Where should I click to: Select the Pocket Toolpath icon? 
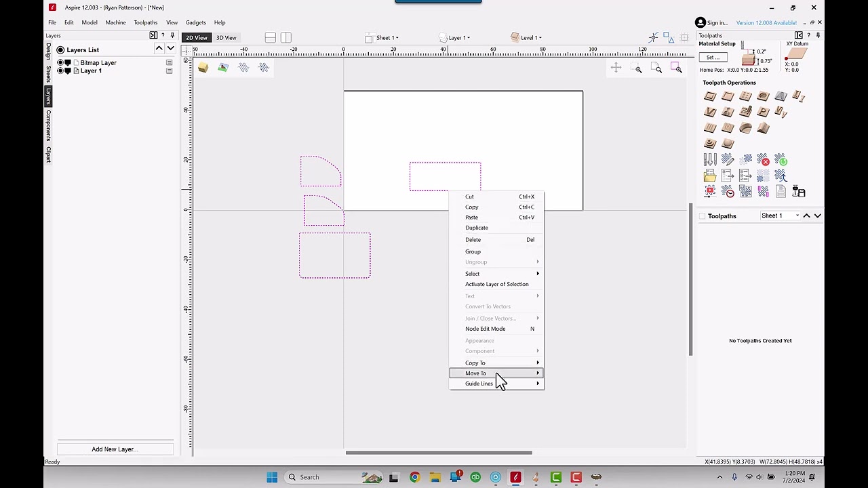point(728,96)
